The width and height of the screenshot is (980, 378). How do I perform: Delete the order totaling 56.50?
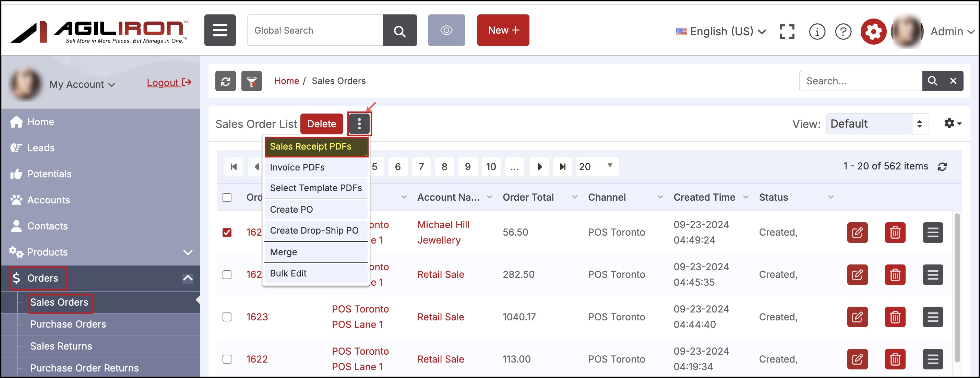point(895,233)
